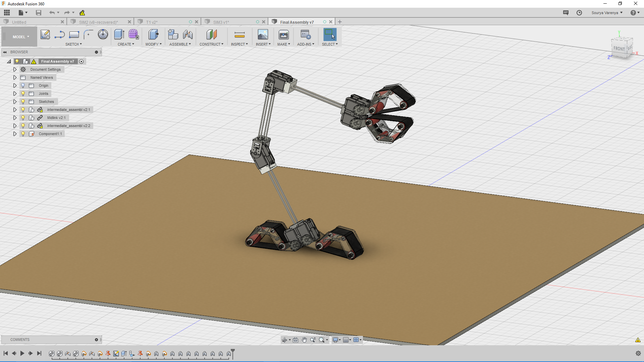Open the ASSEMBLE menu
Image resolution: width=644 pixels, height=362 pixels.
[180, 44]
